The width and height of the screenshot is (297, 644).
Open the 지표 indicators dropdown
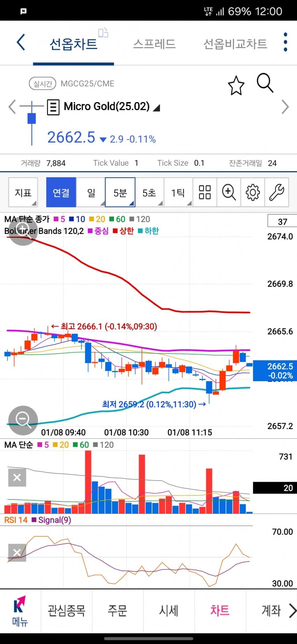(x=23, y=192)
